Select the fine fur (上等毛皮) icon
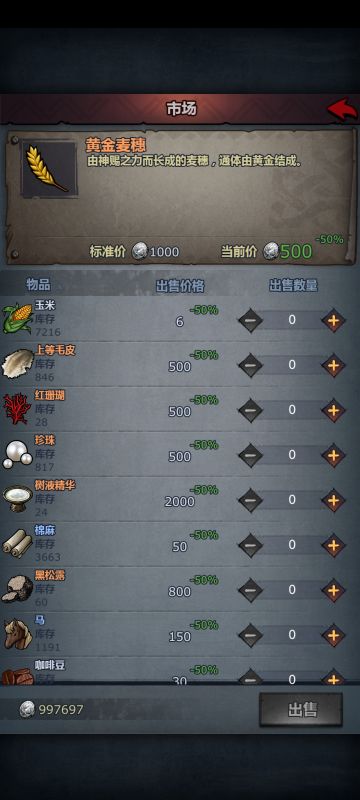360x800 pixels. [x=18, y=363]
